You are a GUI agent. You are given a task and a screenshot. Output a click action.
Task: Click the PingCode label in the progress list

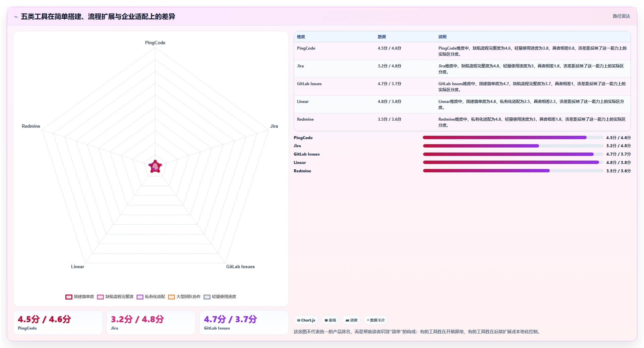click(303, 138)
